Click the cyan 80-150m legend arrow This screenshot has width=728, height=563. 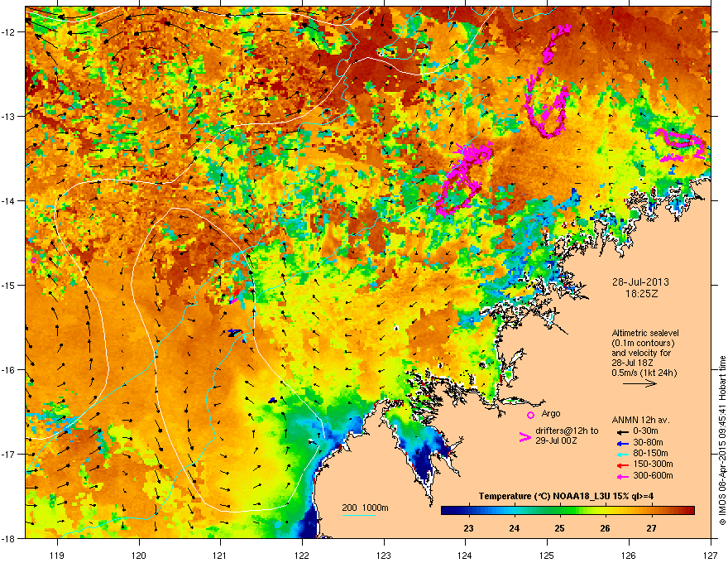(x=621, y=454)
